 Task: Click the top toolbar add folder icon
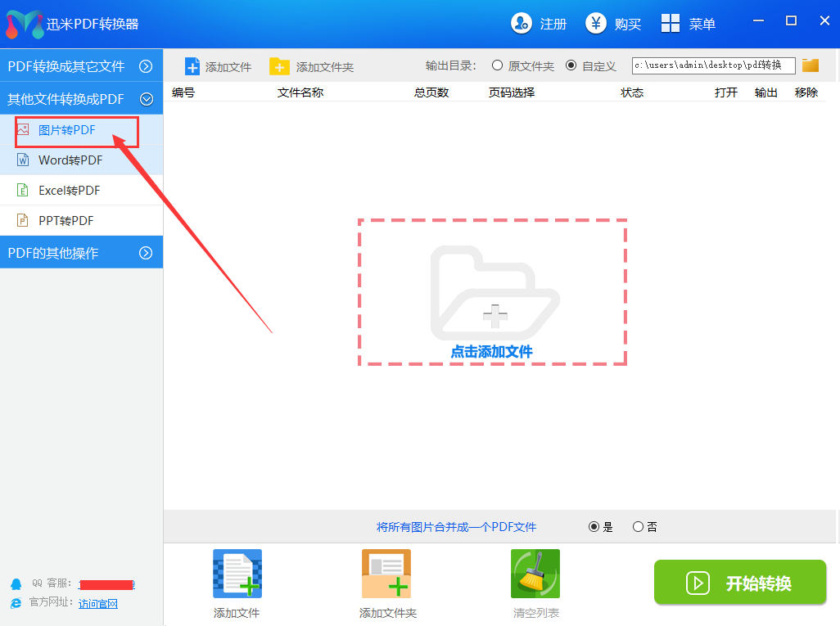280,66
